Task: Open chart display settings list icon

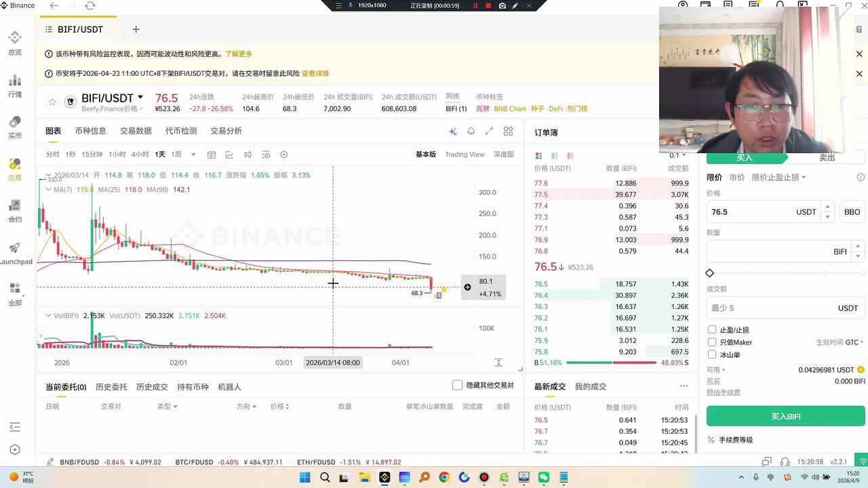Action: pyautogui.click(x=266, y=155)
